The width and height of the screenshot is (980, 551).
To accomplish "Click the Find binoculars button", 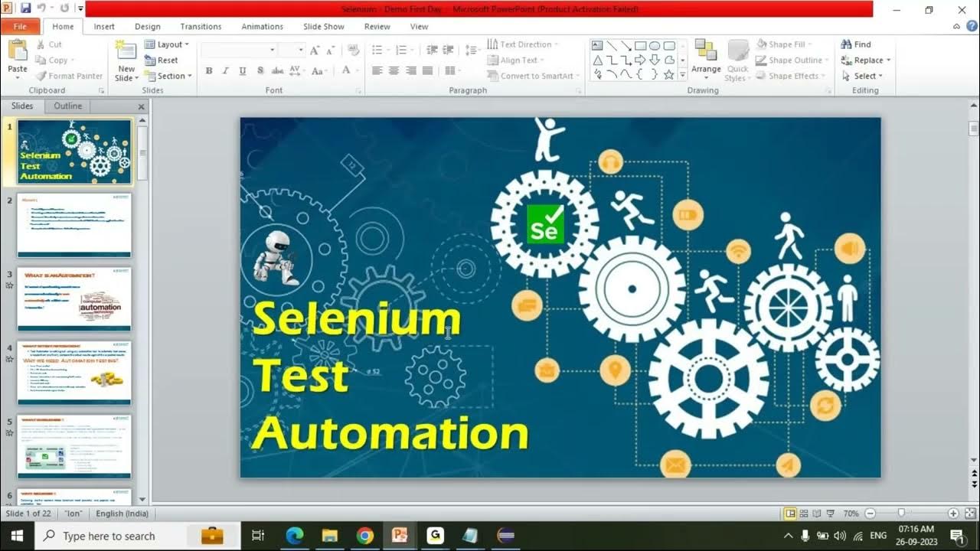I will tap(856, 44).
